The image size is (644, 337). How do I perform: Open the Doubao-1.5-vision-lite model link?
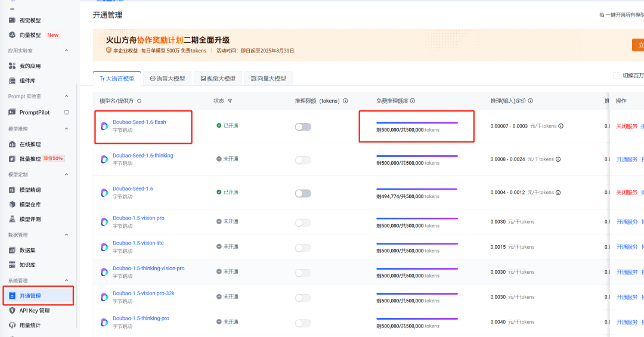click(x=138, y=243)
